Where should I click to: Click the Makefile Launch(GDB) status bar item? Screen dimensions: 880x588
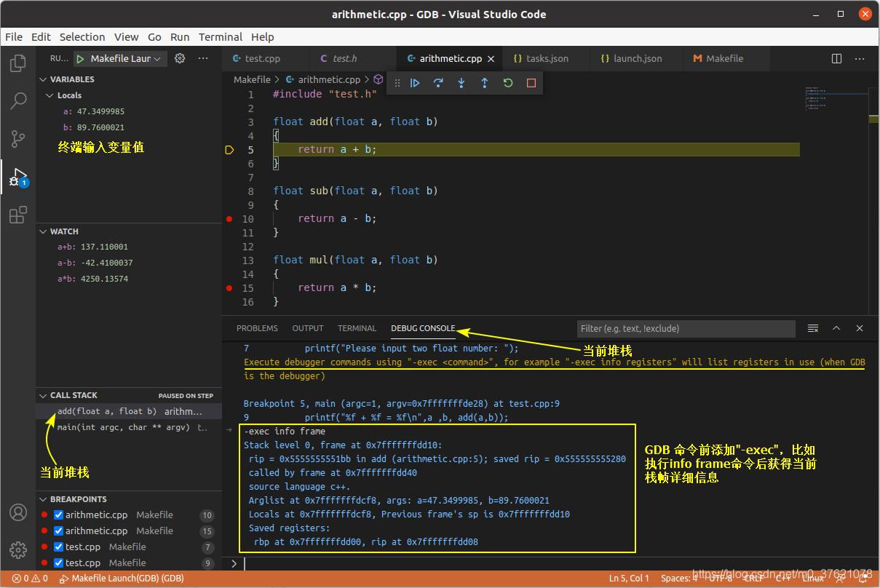121,579
